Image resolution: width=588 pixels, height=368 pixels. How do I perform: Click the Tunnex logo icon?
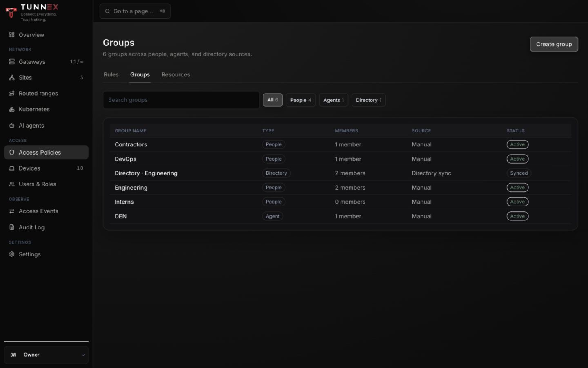point(11,12)
